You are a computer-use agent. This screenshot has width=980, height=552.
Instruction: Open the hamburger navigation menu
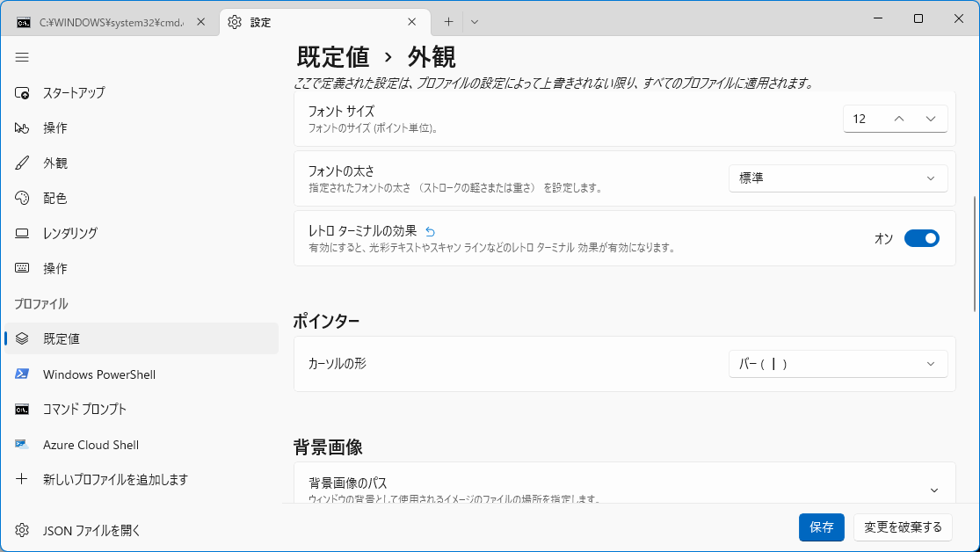(x=23, y=57)
